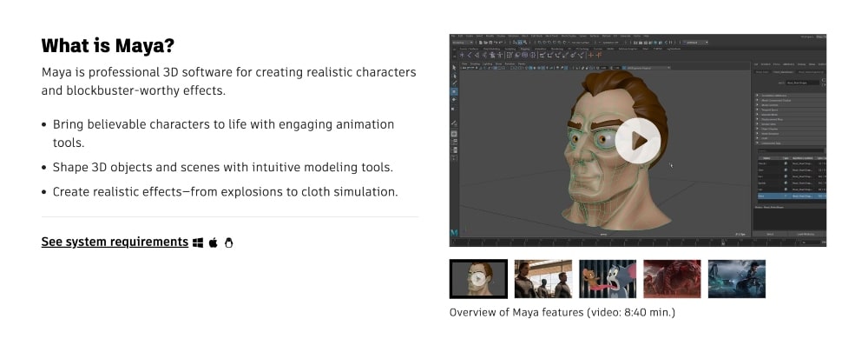Open the See system requirements link
The height and width of the screenshot is (339, 868).
tap(115, 242)
